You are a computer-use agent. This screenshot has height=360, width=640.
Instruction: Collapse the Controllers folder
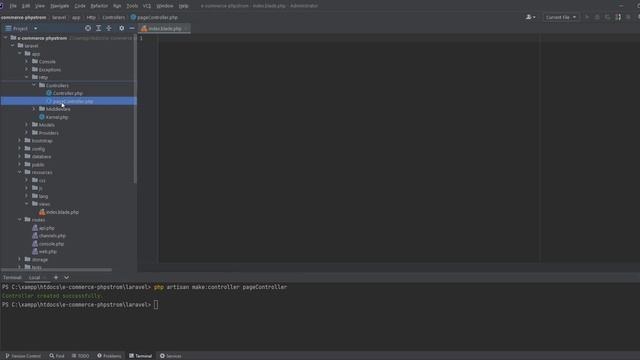coord(34,85)
